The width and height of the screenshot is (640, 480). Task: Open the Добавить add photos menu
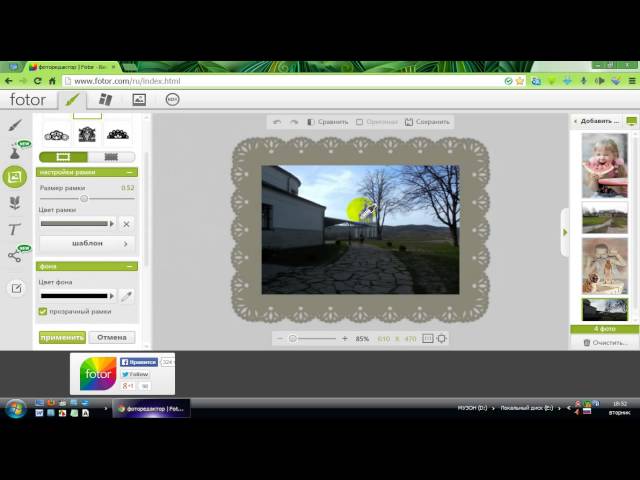(597, 121)
